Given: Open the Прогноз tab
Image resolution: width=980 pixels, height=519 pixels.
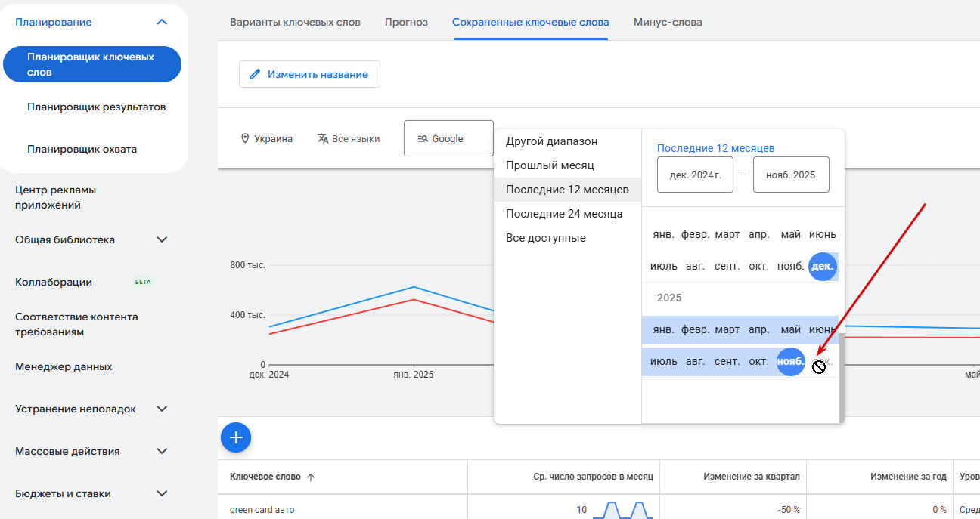Looking at the screenshot, I should pyautogui.click(x=406, y=22).
